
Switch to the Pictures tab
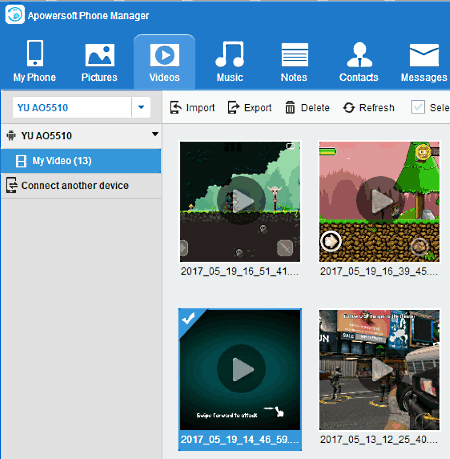[99, 63]
